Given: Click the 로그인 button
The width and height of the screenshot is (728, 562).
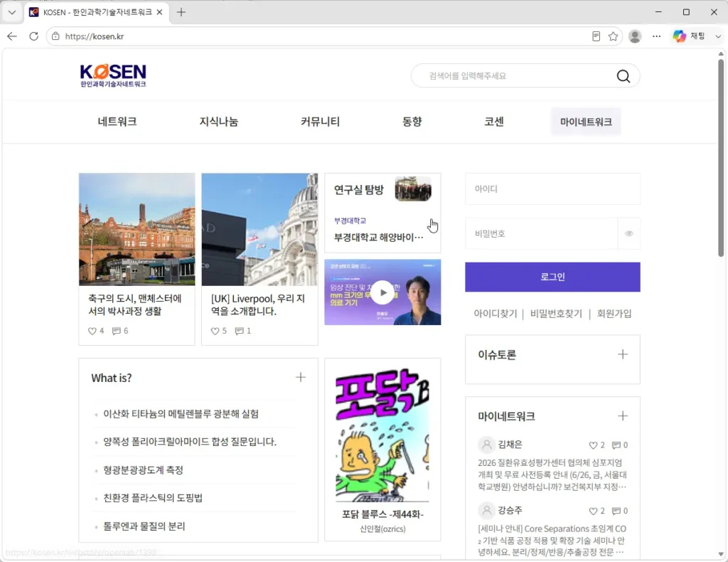Looking at the screenshot, I should pyautogui.click(x=552, y=277).
